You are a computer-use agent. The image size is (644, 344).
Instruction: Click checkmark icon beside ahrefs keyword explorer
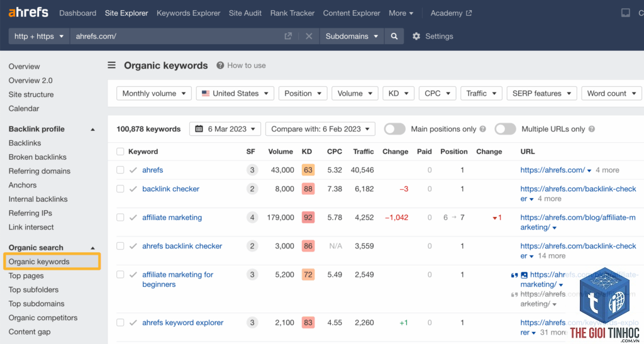coord(133,323)
